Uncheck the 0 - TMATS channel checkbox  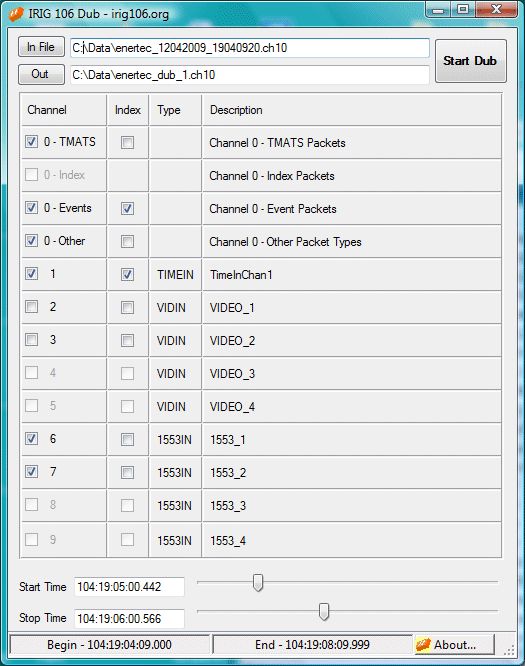(31, 141)
